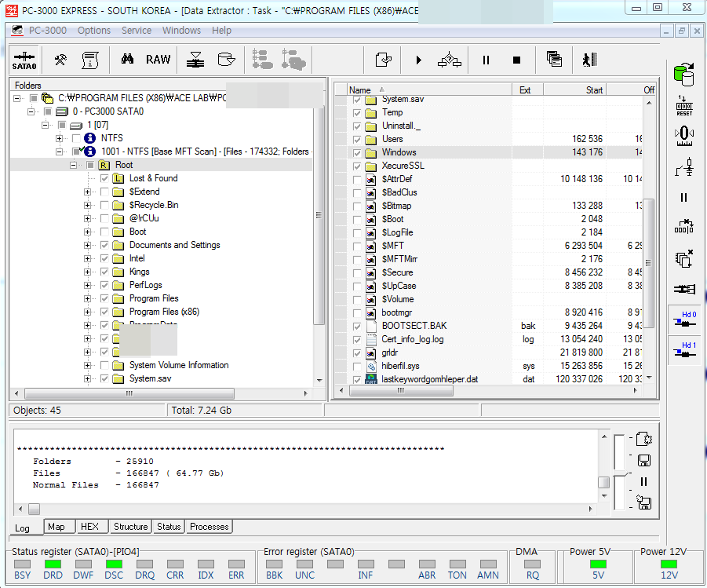
Task: Collapse the Root tree node
Action: click(x=73, y=165)
